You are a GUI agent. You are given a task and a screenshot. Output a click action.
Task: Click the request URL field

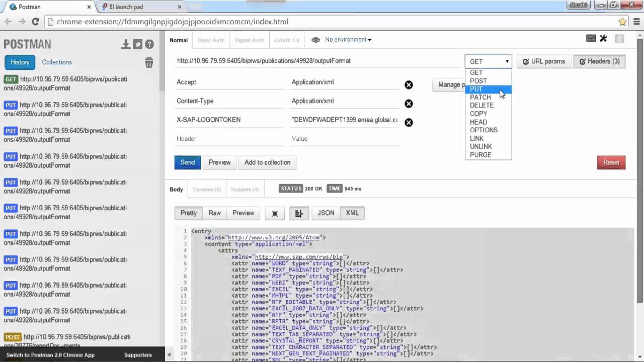tap(318, 61)
